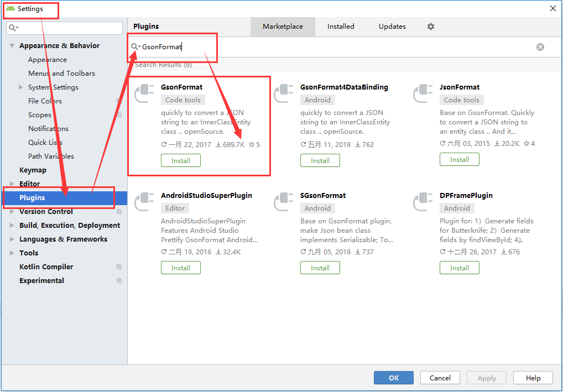Image resolution: width=563 pixels, height=392 pixels.
Task: Click the DPFramePlugin plugin icon
Action: tap(423, 201)
